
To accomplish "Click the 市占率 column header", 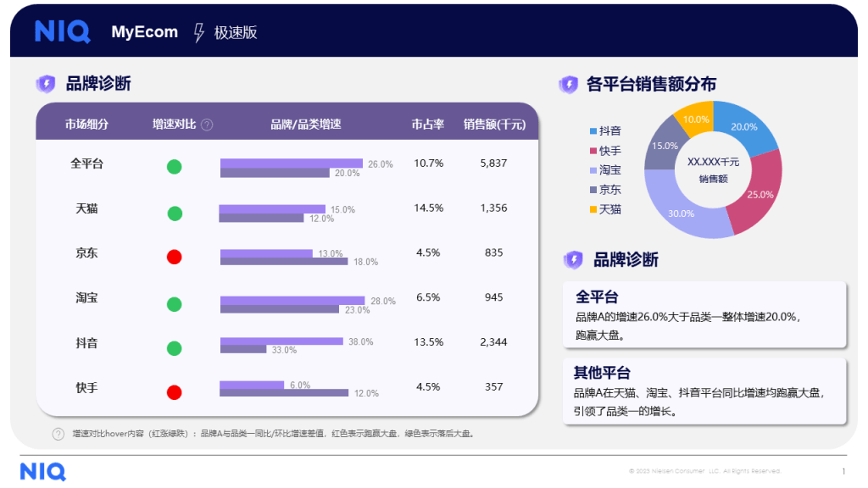I will (x=428, y=125).
